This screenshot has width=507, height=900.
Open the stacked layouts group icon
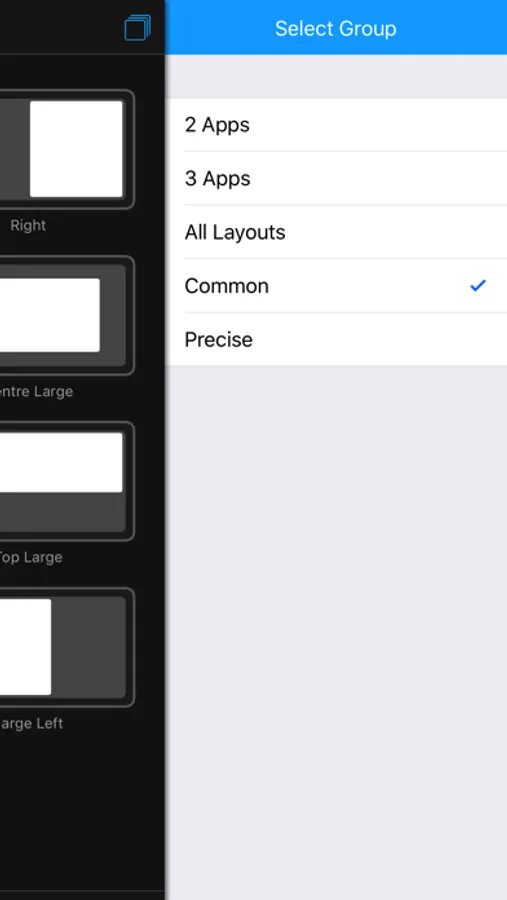[x=137, y=28]
